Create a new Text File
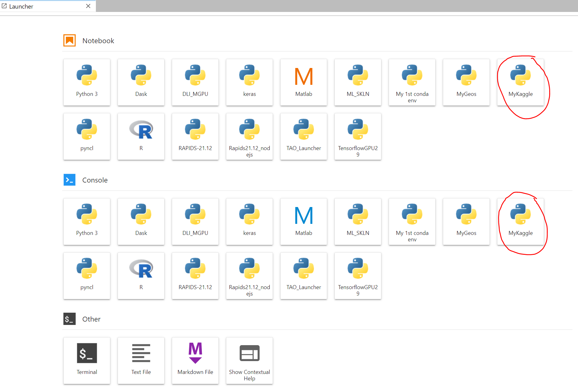578x392 pixels. [141, 360]
